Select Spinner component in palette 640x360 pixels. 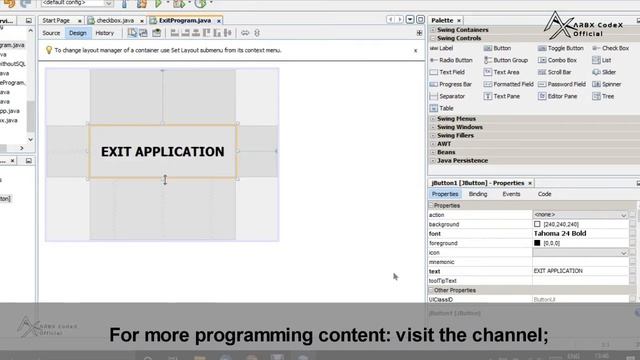pyautogui.click(x=607, y=84)
